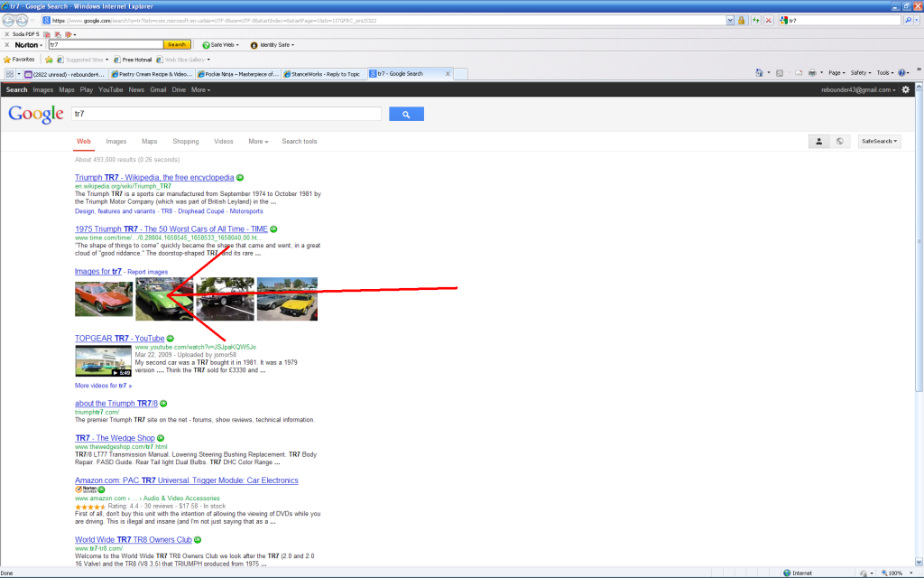Image resolution: width=924 pixels, height=578 pixels.
Task: Open YouTube from the black Google bar
Action: (x=111, y=89)
